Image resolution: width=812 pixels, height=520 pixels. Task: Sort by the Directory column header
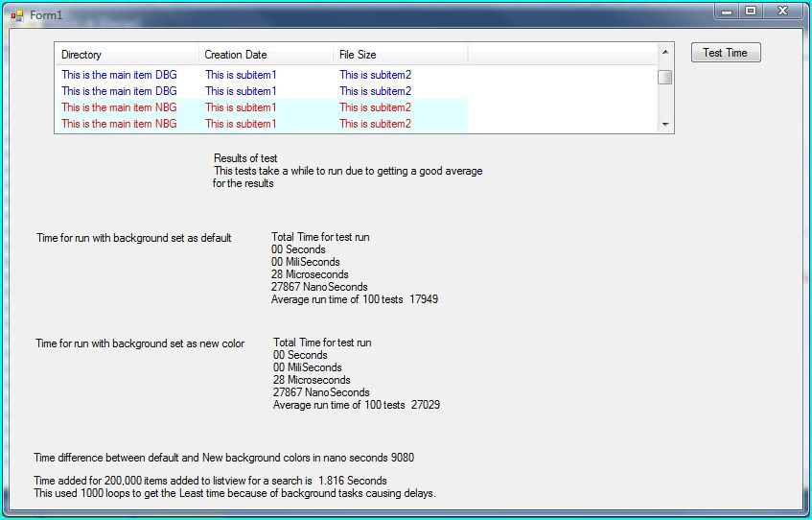click(x=127, y=55)
